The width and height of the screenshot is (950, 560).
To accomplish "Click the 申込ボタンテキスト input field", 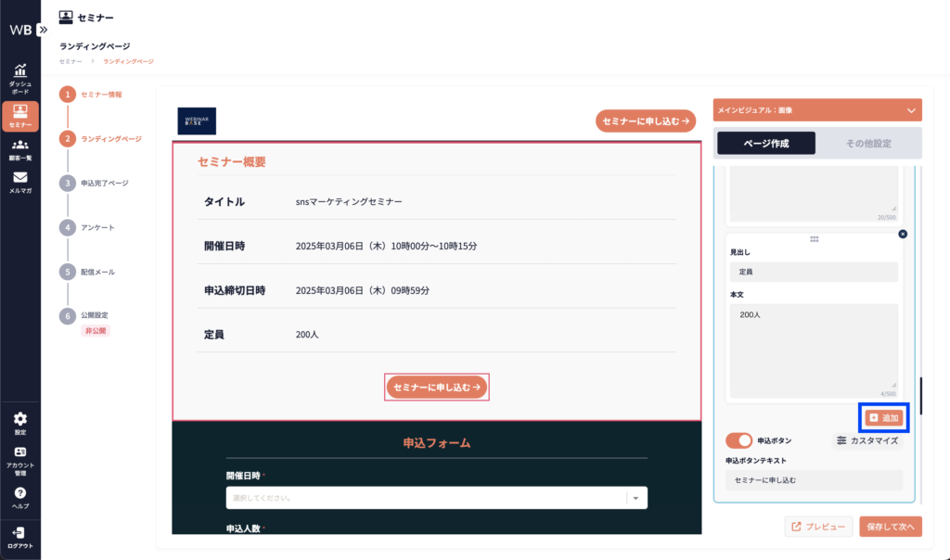I will (x=814, y=480).
